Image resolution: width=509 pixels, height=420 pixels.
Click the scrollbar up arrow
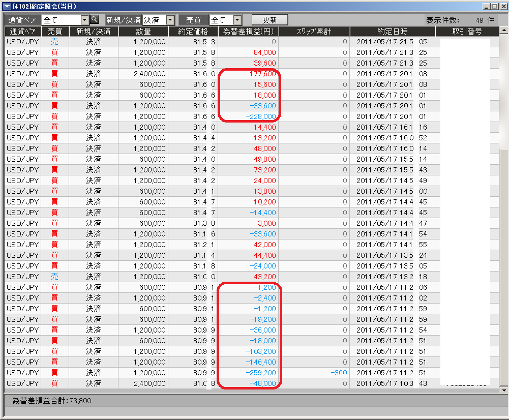(x=504, y=31)
